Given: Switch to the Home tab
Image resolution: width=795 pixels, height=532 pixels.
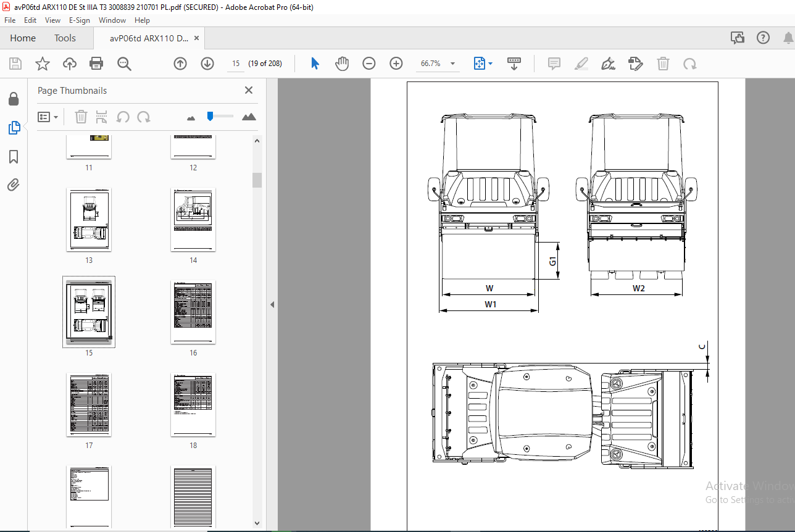Looking at the screenshot, I should (x=23, y=38).
